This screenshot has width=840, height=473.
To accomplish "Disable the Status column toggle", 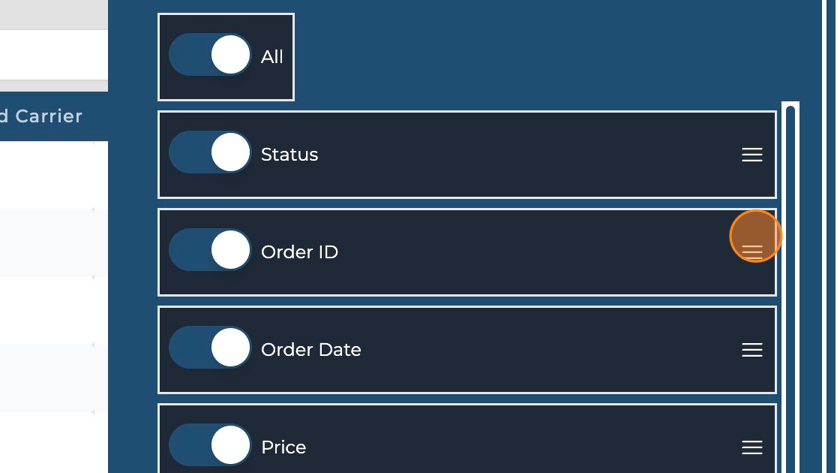I will (210, 154).
